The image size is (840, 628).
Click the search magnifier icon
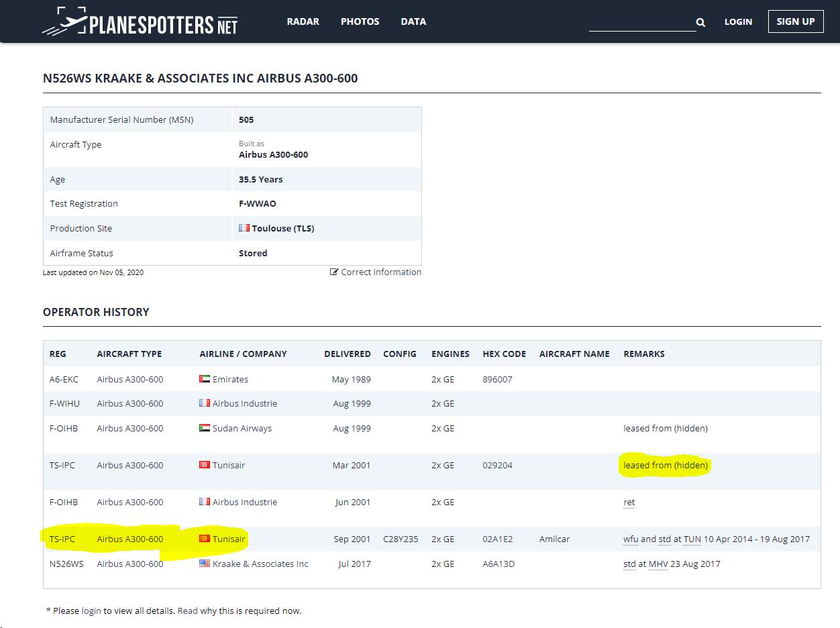[x=700, y=23]
